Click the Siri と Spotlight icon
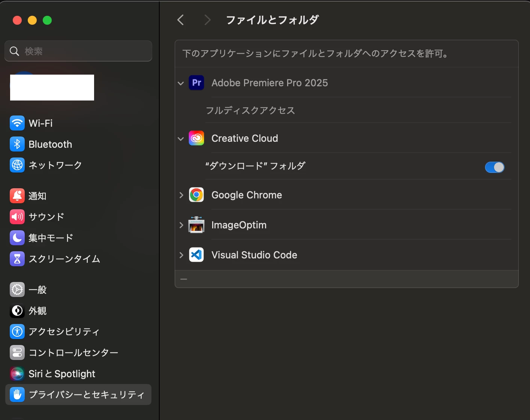 tap(17, 373)
